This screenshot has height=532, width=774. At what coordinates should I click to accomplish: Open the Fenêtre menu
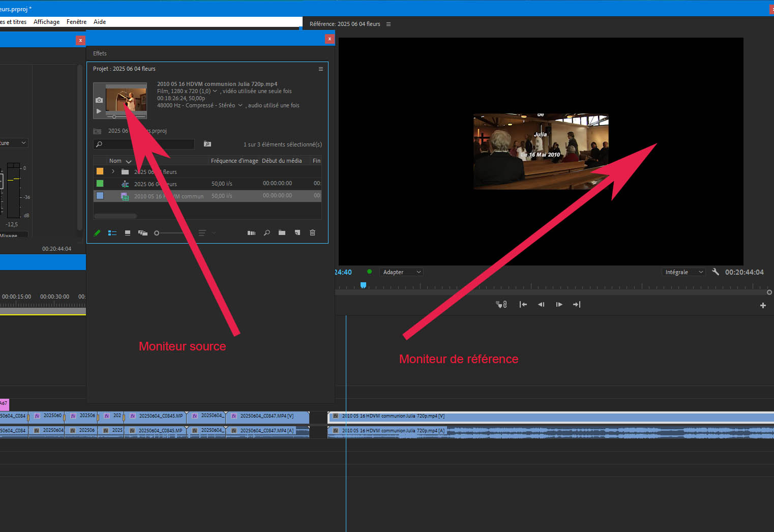pyautogui.click(x=77, y=22)
